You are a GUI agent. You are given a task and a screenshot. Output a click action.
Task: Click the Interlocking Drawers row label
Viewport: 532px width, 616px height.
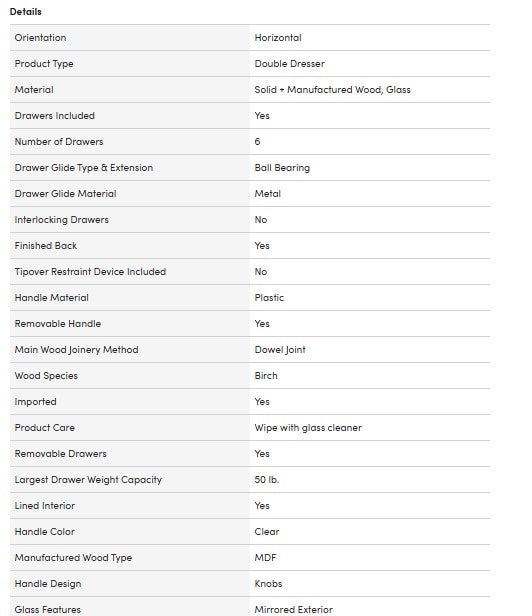pyautogui.click(x=62, y=220)
